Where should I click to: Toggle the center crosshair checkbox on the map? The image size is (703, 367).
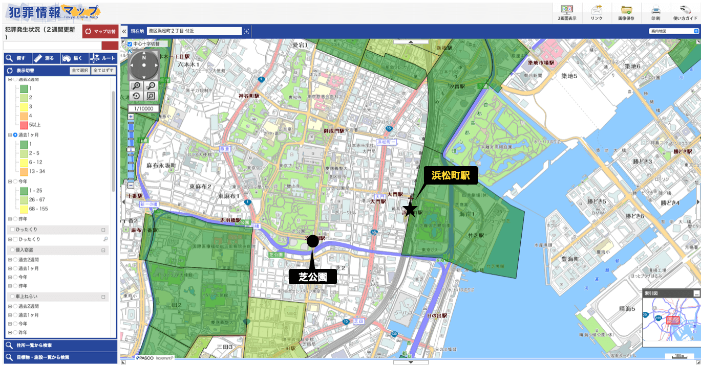130,44
